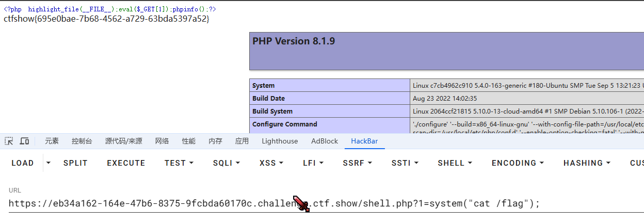The image size is (644, 223).
Task: Open the TEST dropdown menu
Action: tap(179, 163)
